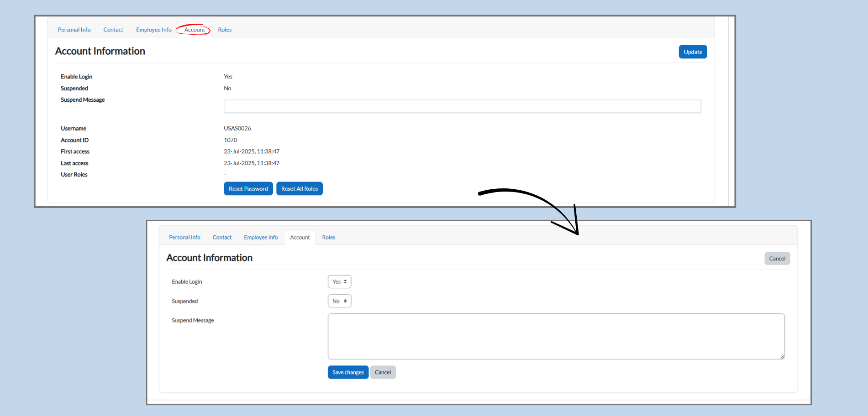The height and width of the screenshot is (416, 868).
Task: Switch to Contact tab in upper panel
Action: pos(113,30)
